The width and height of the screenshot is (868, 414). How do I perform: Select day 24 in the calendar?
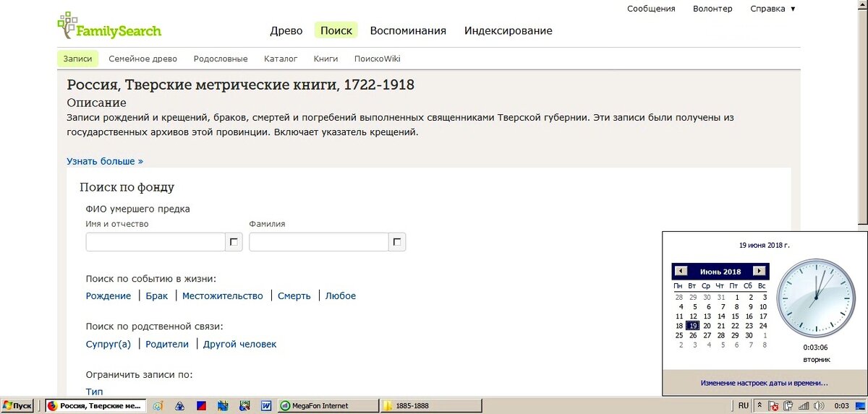click(x=763, y=326)
